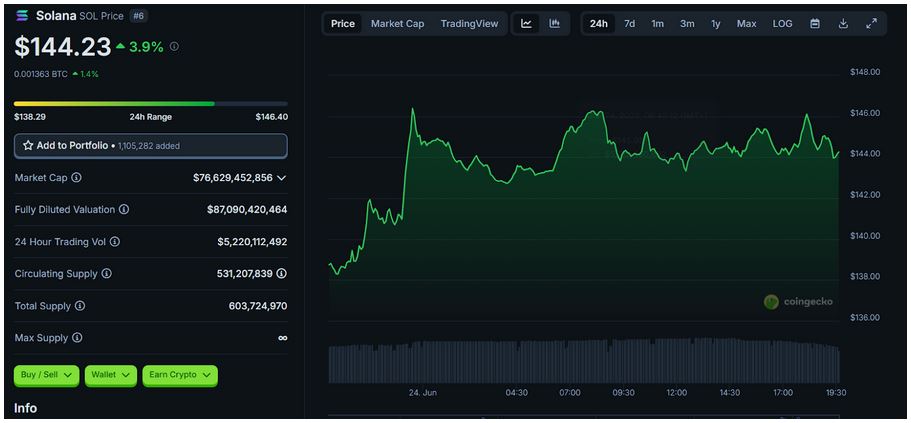Click the 24h Range progress bar
Viewport: 911px width, 423px height.
coord(150,103)
